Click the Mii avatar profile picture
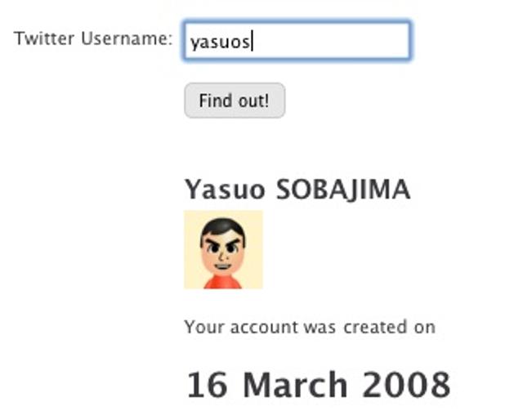 point(223,249)
